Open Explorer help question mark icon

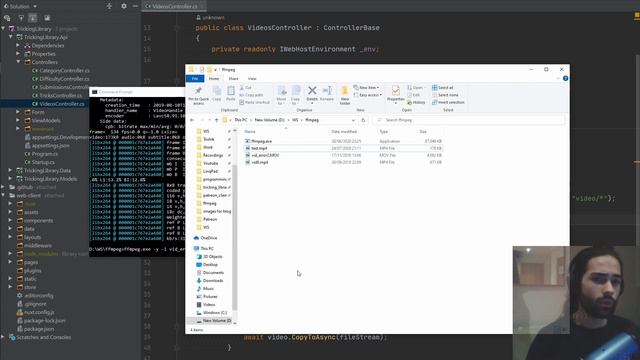[x=565, y=78]
